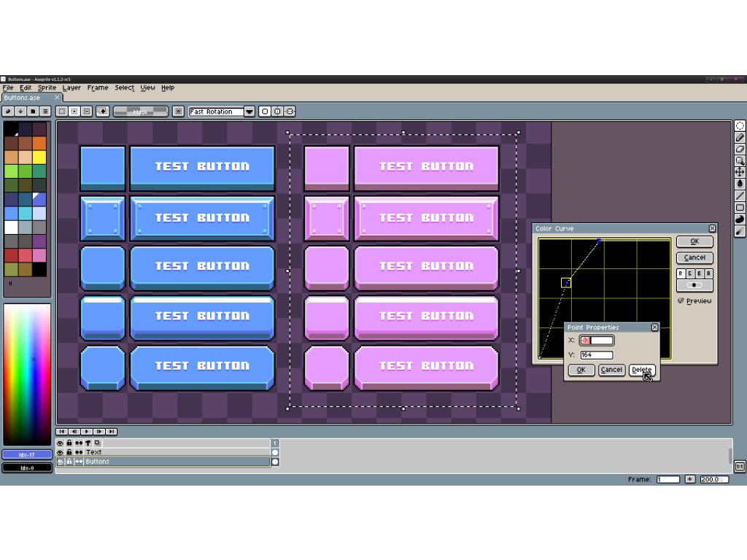This screenshot has width=747, height=560.
Task: Toggle the Preview checkbox in Color Curve
Action: 681,300
